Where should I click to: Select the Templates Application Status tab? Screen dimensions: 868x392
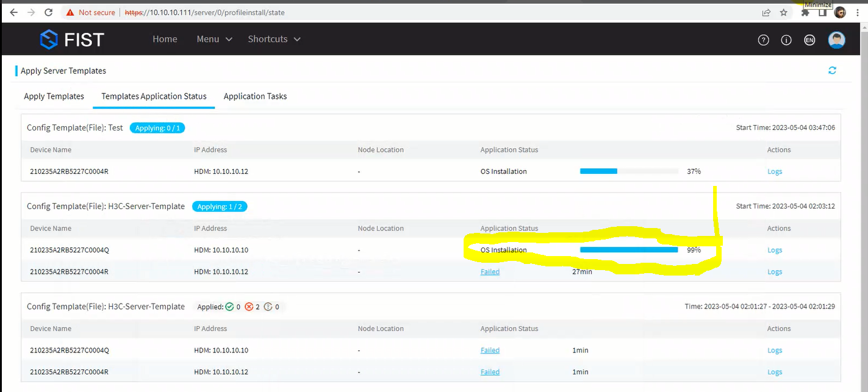(154, 96)
